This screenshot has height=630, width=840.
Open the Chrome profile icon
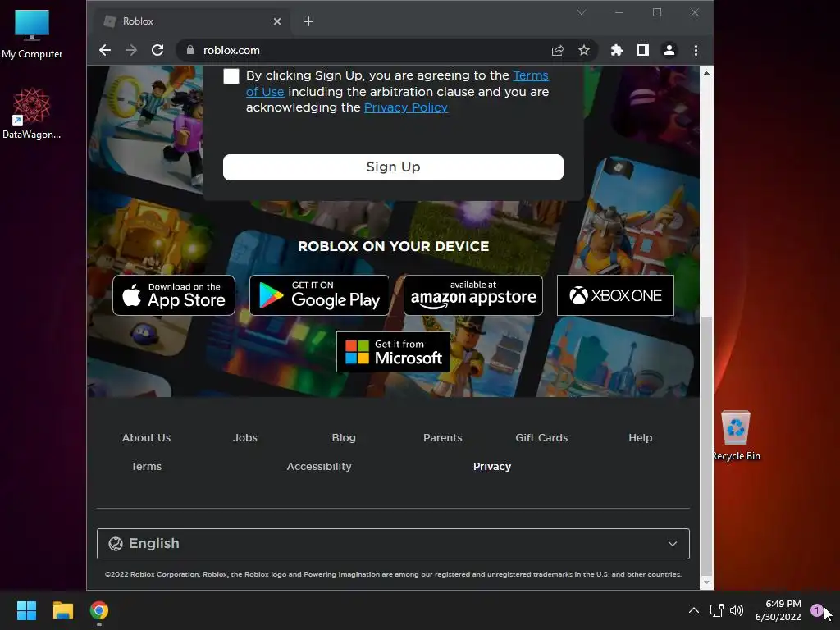point(669,50)
